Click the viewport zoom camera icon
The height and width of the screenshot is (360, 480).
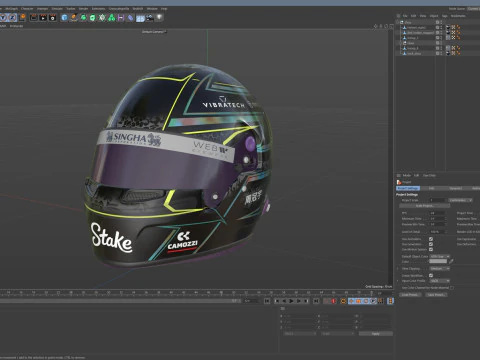[x=381, y=26]
